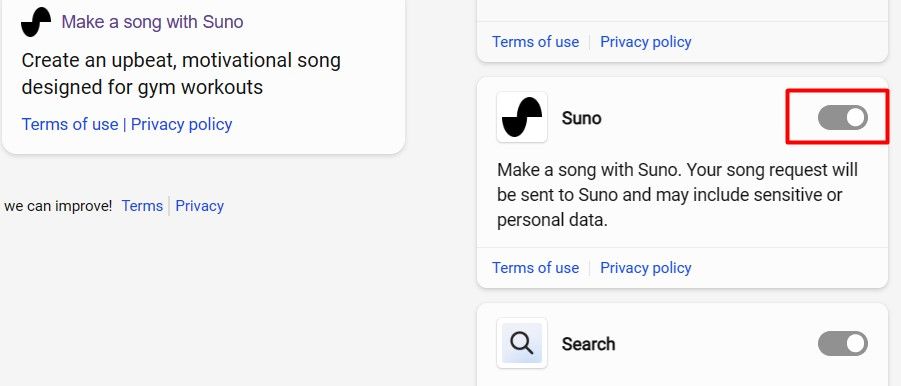This screenshot has width=901, height=386.
Task: Toggle the Search plugin switch
Action: [842, 343]
